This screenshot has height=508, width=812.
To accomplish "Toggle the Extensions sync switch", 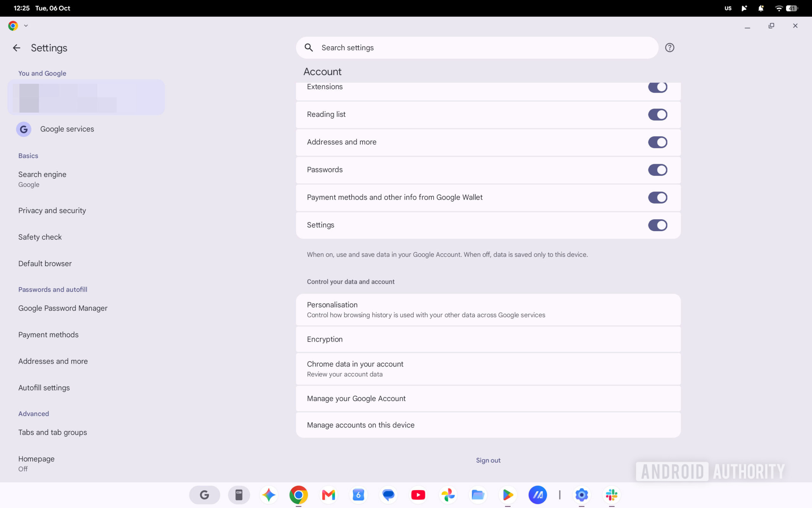I will [x=657, y=87].
